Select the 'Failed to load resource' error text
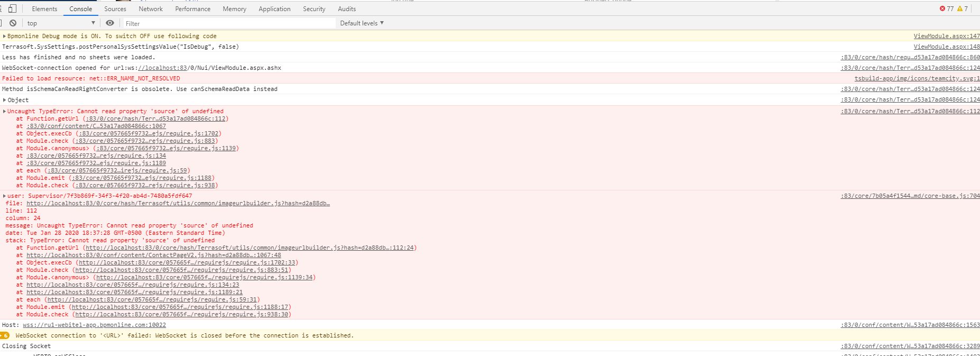Screen dimensions: 980x356 91,78
